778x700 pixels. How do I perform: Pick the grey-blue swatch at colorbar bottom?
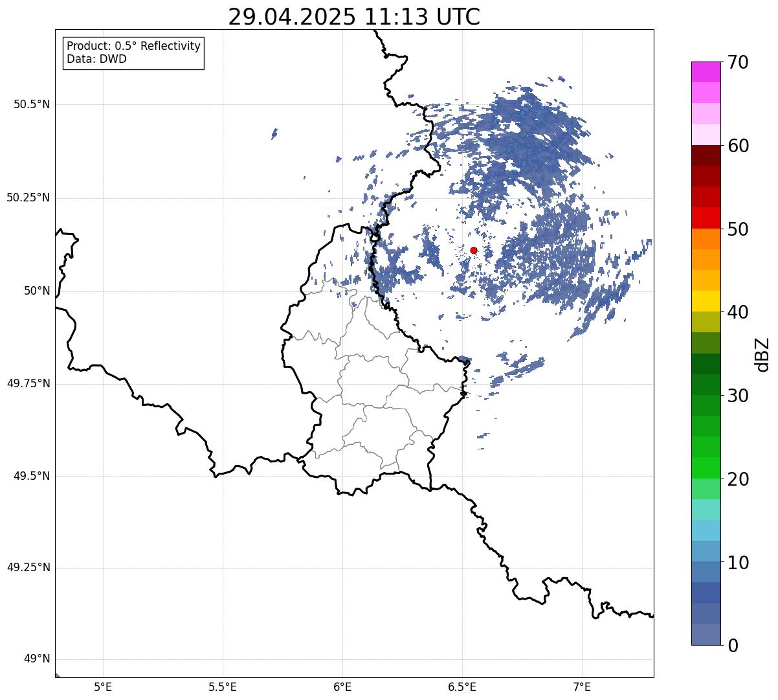tap(706, 635)
